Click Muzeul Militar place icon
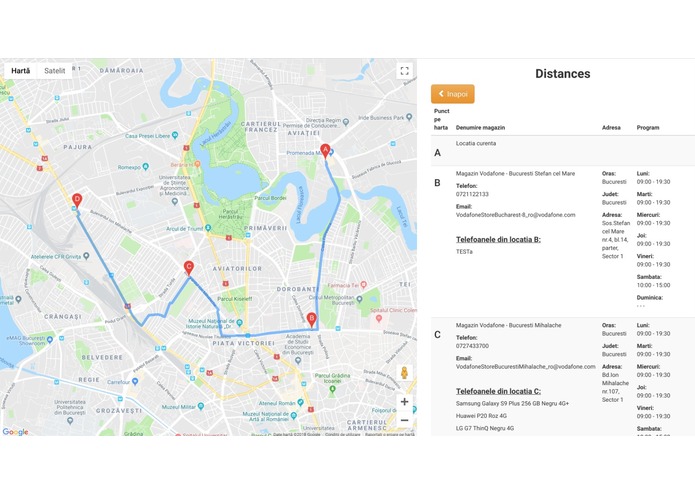The width and height of the screenshot is (695, 494). [x=201, y=406]
